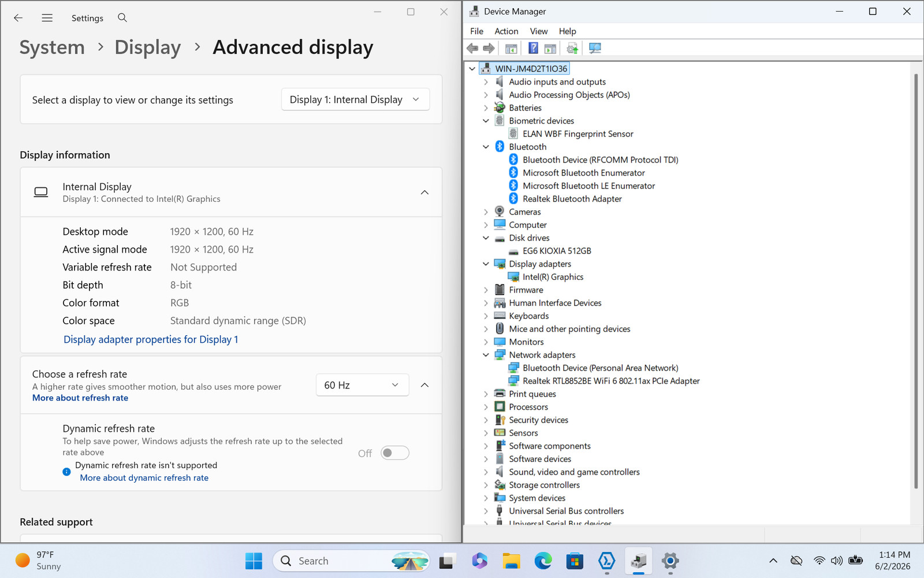This screenshot has height=578, width=924.
Task: Click the Forward toolbar arrow in Device Manager
Action: pos(489,48)
